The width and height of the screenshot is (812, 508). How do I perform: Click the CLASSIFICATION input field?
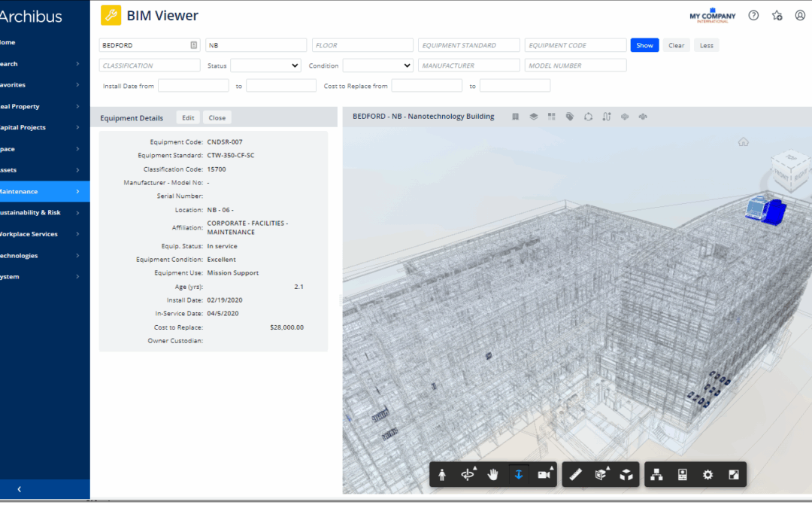pos(150,65)
